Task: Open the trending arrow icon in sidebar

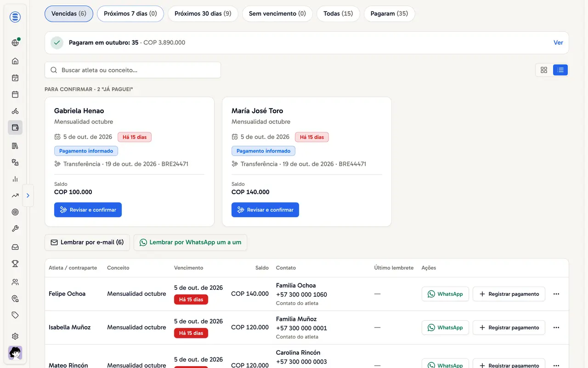Action: (x=15, y=195)
